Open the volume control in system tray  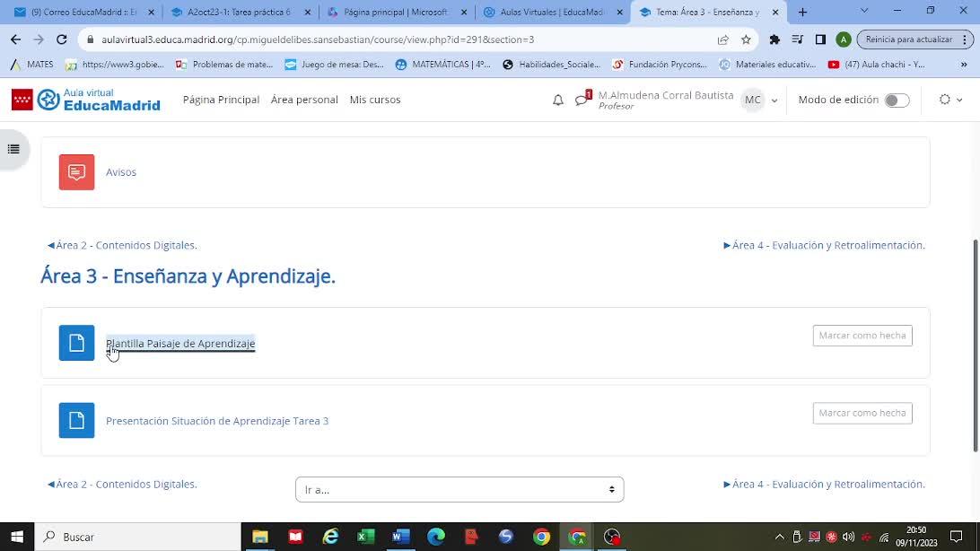(848, 537)
